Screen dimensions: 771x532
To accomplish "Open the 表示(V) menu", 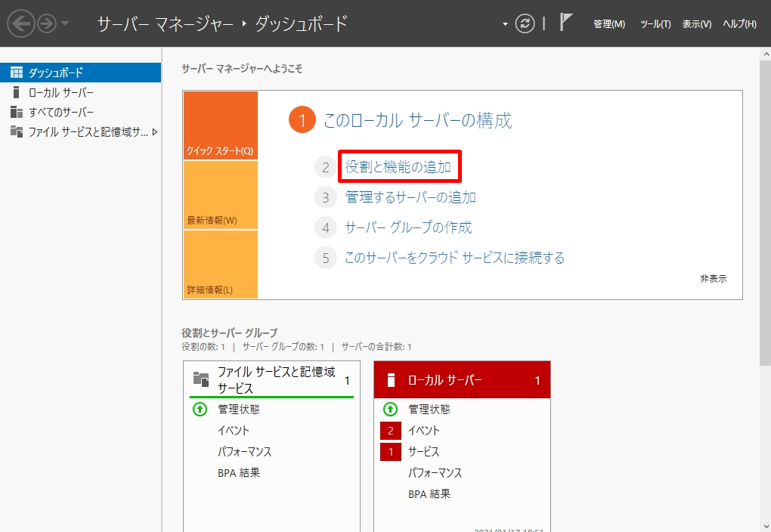I will [697, 23].
